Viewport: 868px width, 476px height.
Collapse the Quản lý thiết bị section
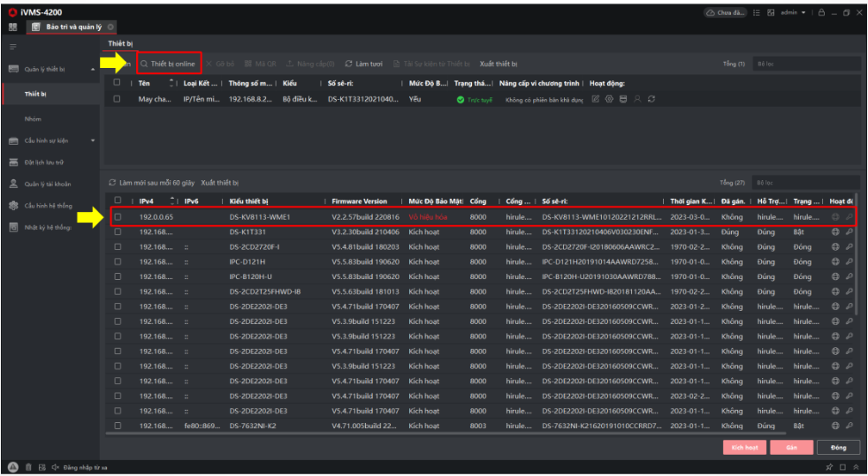point(93,69)
